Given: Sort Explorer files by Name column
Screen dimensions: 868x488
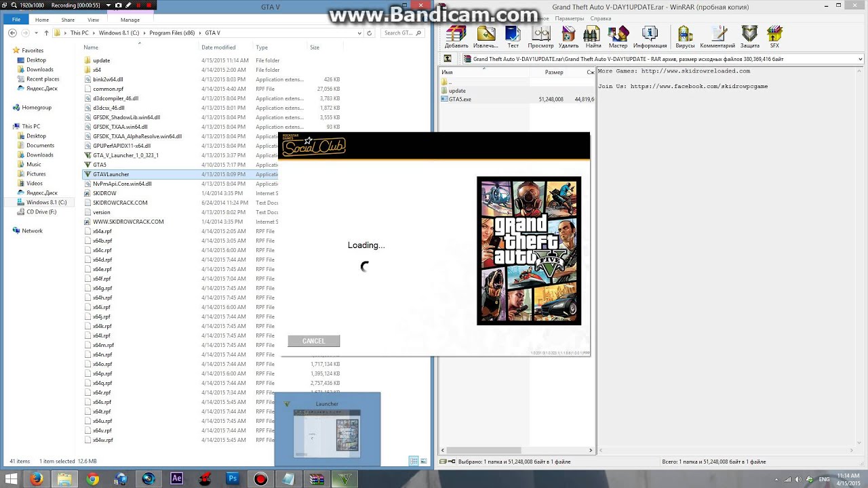Looking at the screenshot, I should point(91,47).
